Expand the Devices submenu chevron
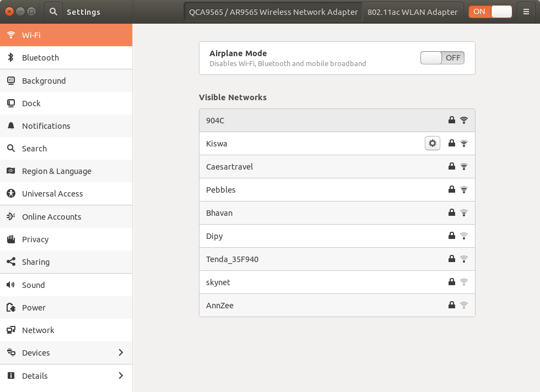 [121, 353]
